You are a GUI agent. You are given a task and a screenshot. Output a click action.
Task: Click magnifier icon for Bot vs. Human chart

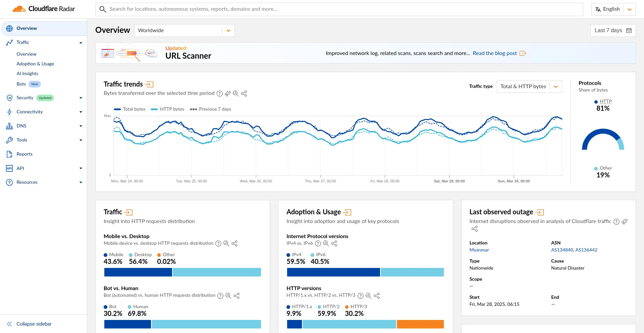pos(228,296)
